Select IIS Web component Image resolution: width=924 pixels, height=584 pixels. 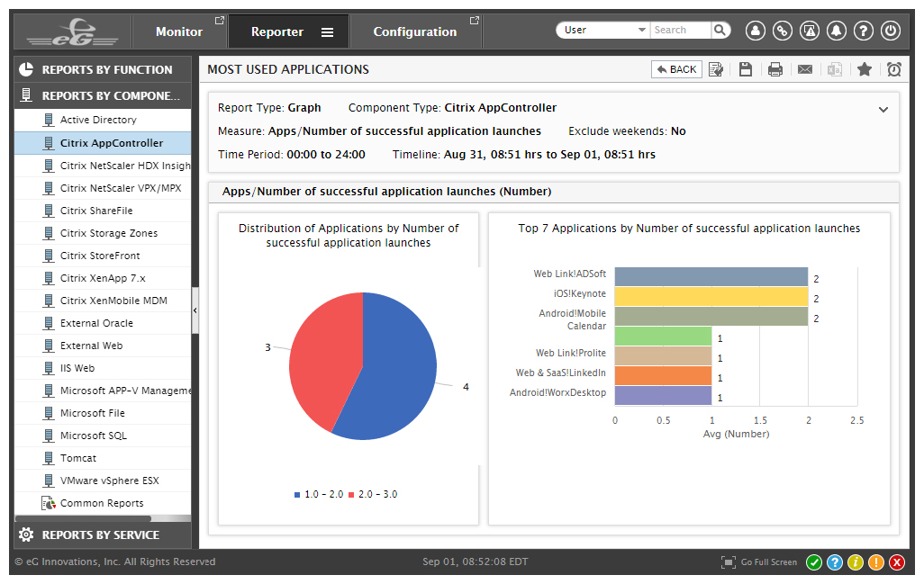coord(103,368)
